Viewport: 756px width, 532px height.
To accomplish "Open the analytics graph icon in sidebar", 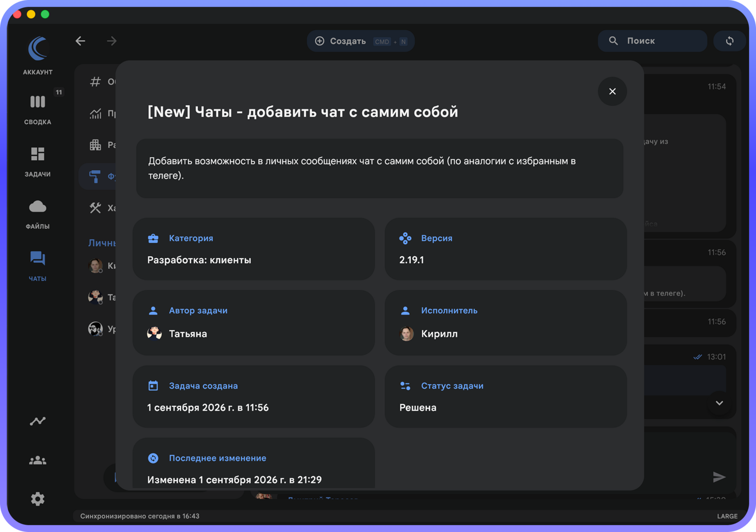I will coord(38,421).
